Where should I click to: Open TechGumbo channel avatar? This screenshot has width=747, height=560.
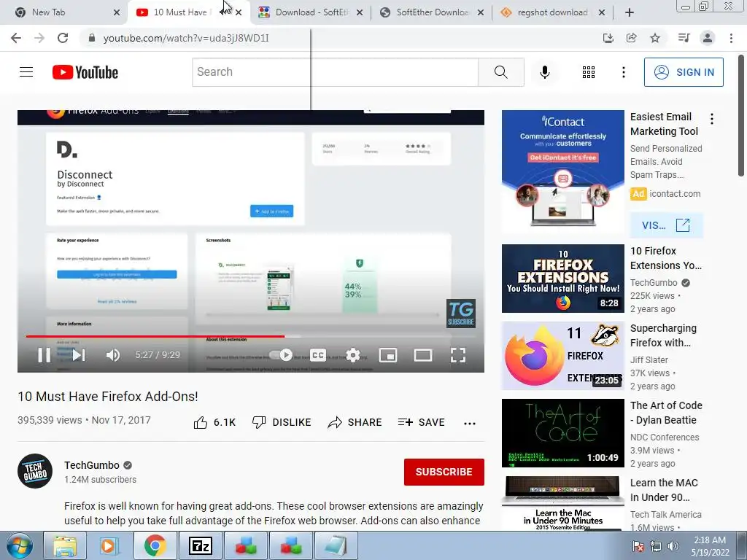point(35,471)
